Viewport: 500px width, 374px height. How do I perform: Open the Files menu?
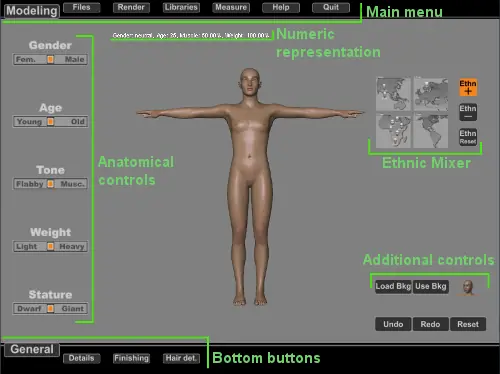tap(81, 7)
